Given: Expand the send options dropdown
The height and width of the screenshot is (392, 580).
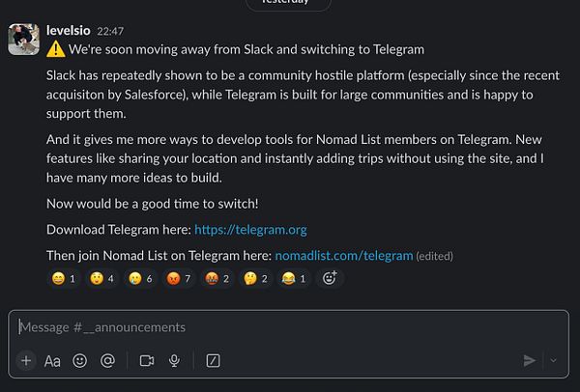Looking at the screenshot, I should 553,361.
